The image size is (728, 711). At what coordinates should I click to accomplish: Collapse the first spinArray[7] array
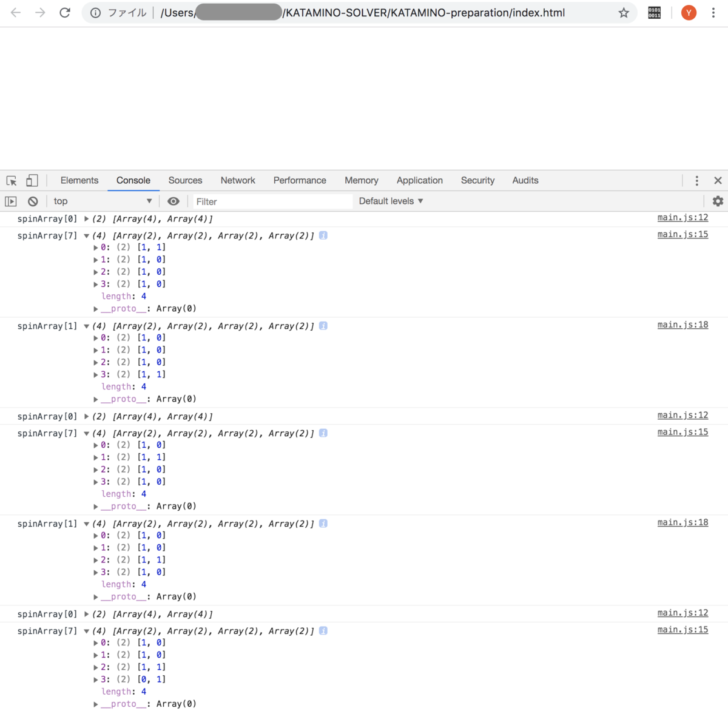[86, 235]
